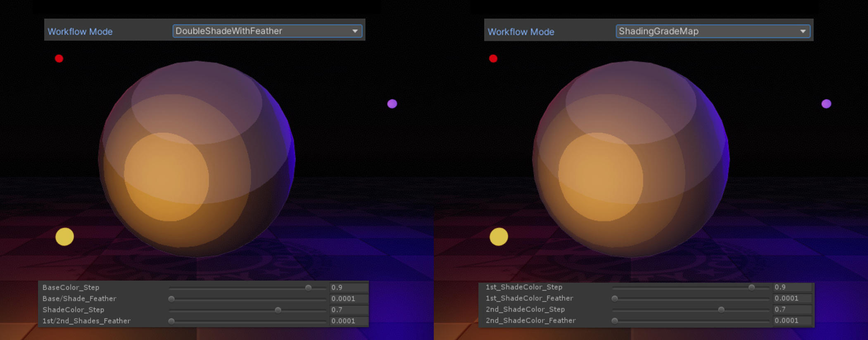This screenshot has width=868, height=340.
Task: Click the BaseColor_Step slider handle
Action: coord(308,288)
